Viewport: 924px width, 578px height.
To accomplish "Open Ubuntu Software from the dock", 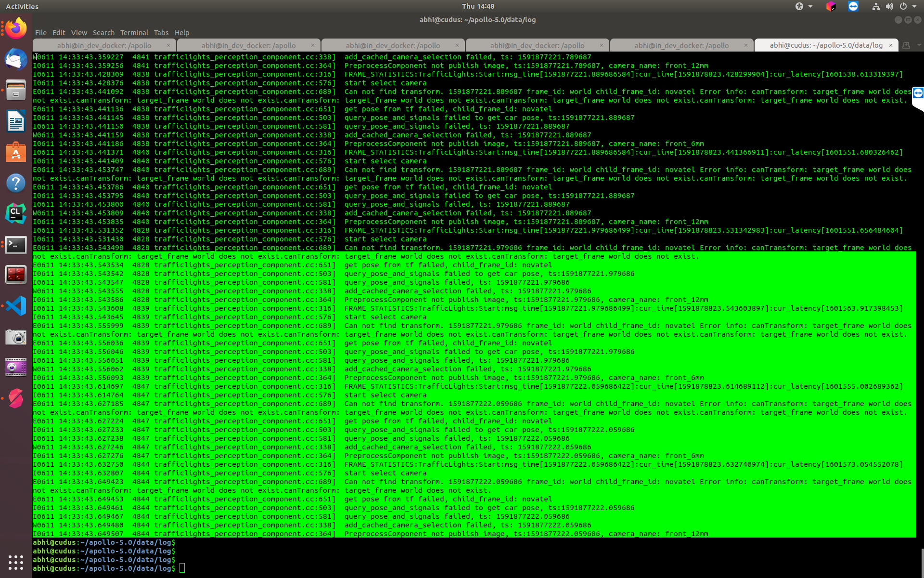I will click(16, 152).
